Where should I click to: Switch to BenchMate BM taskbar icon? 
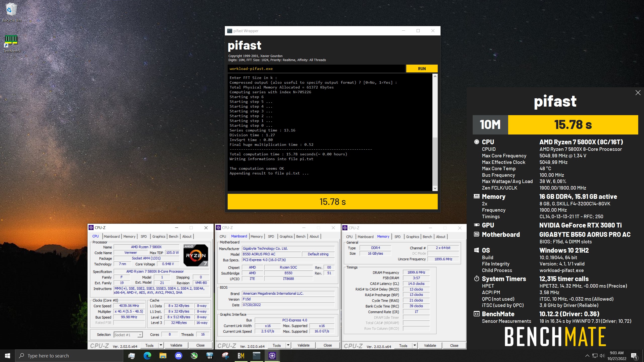241,356
